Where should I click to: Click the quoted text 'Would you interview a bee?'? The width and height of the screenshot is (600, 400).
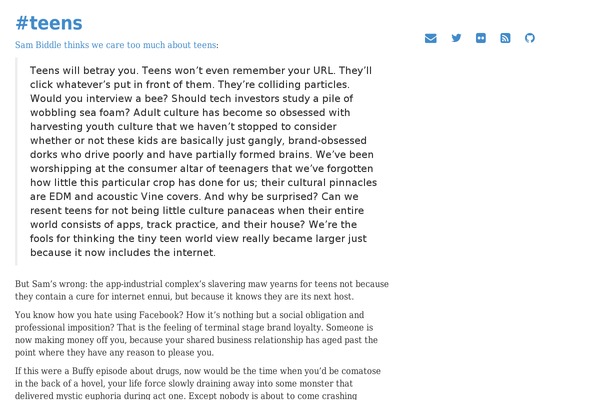pyautogui.click(x=99, y=98)
